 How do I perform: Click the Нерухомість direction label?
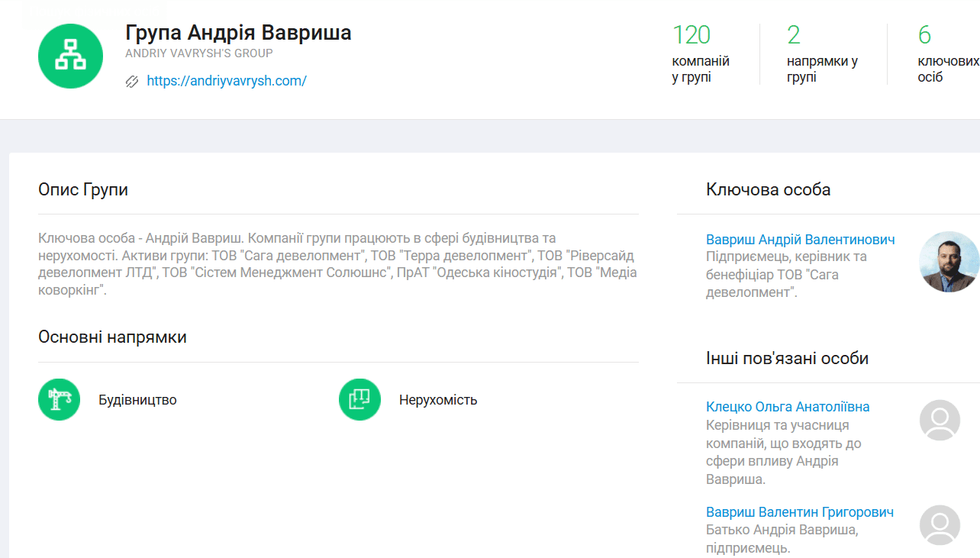[x=437, y=400]
